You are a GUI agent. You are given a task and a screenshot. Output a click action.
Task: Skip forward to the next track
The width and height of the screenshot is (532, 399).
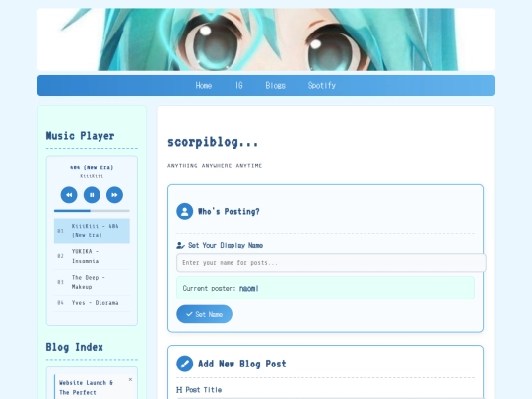(114, 195)
